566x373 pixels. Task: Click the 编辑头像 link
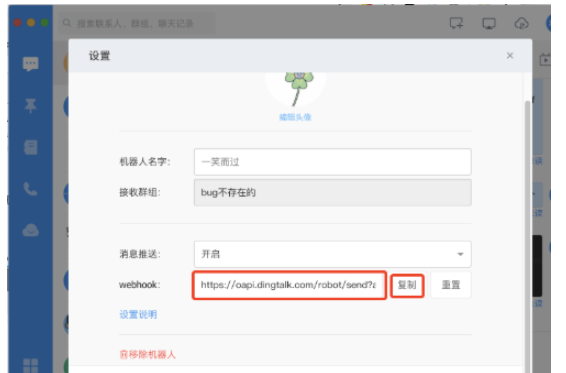pos(295,117)
